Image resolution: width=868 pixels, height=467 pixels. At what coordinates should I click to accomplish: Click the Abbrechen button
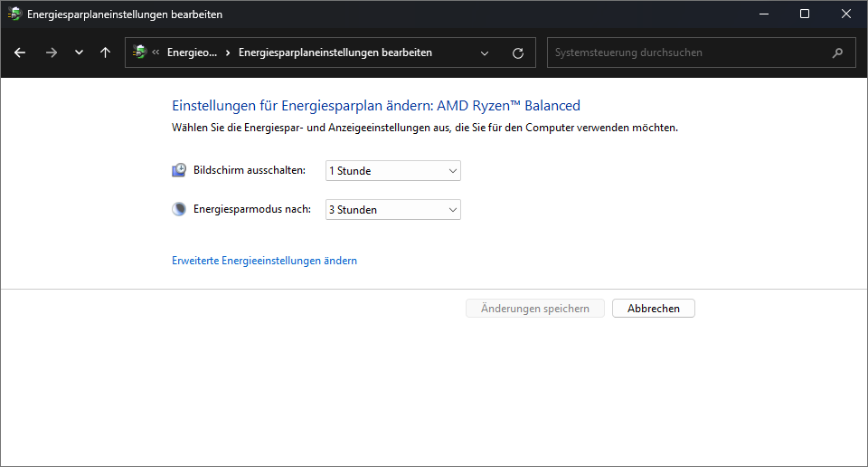pos(653,309)
